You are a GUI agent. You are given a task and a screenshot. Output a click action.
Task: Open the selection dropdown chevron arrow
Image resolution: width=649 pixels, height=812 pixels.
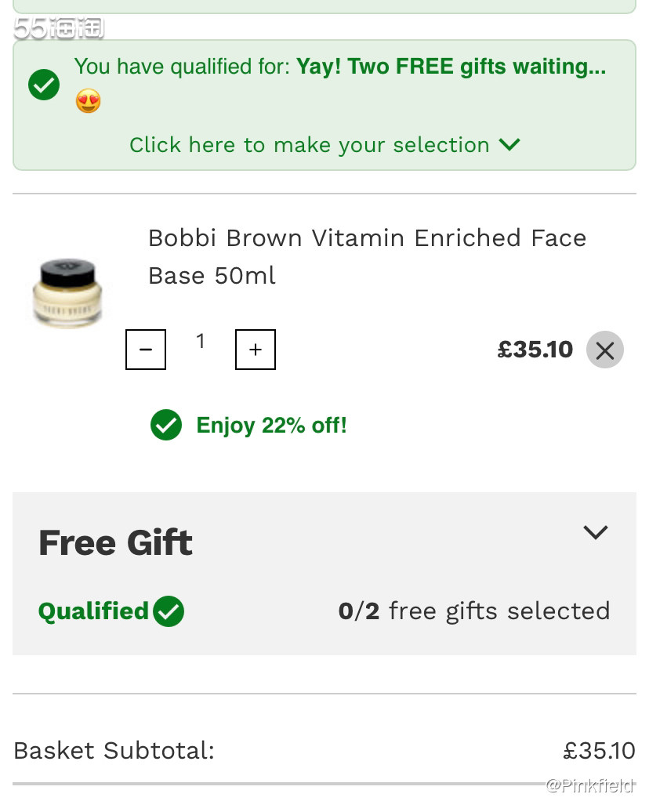coord(509,144)
